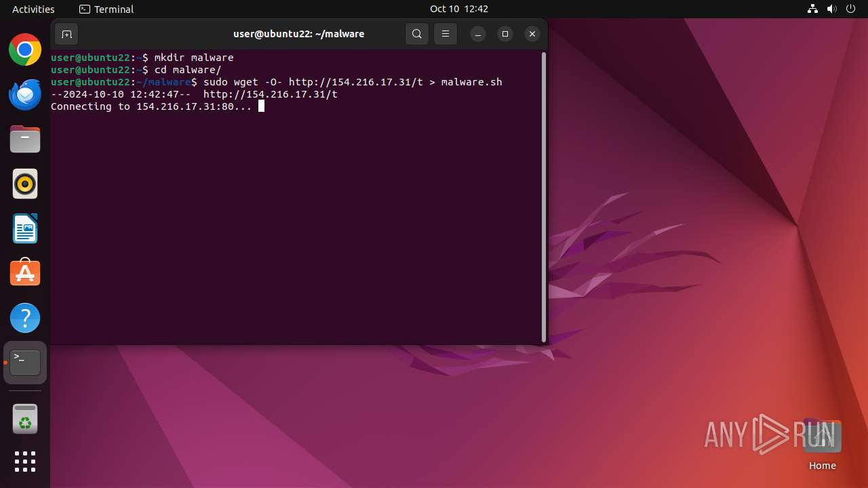Open the Home folder on desktop
This screenshot has height=488, width=868.
822,445
